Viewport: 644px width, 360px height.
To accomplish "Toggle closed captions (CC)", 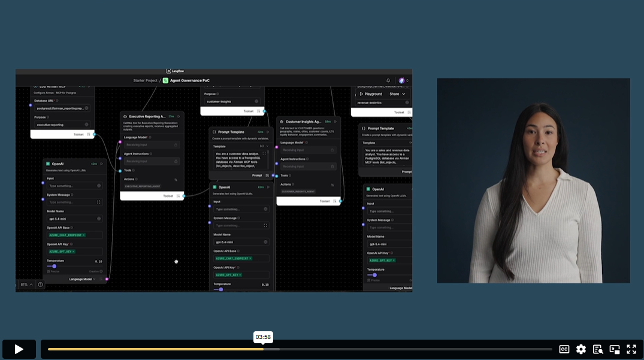I will (564, 349).
